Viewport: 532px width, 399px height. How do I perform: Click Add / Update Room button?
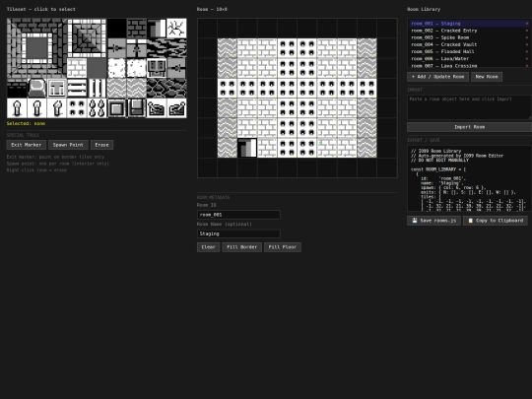pos(437,77)
